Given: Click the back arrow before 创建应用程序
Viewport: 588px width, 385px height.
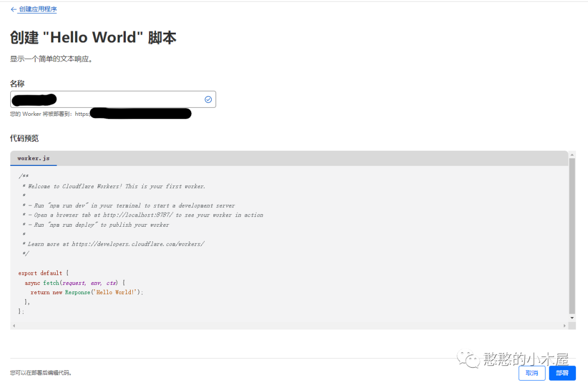Looking at the screenshot, I should [13, 9].
